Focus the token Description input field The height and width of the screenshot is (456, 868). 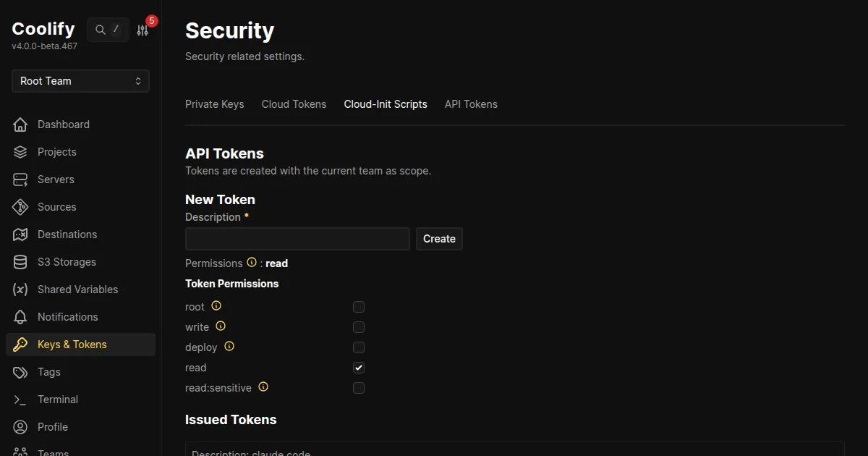coord(297,239)
